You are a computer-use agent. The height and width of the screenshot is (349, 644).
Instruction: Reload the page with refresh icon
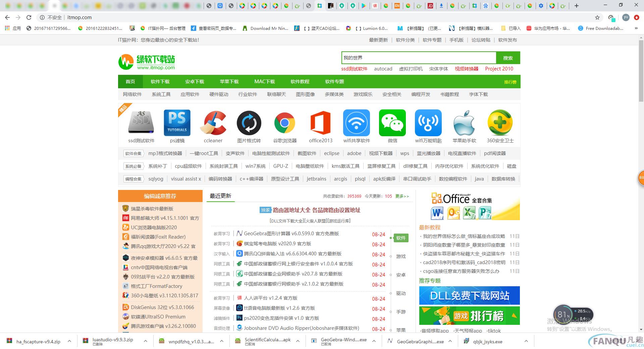[29, 17]
